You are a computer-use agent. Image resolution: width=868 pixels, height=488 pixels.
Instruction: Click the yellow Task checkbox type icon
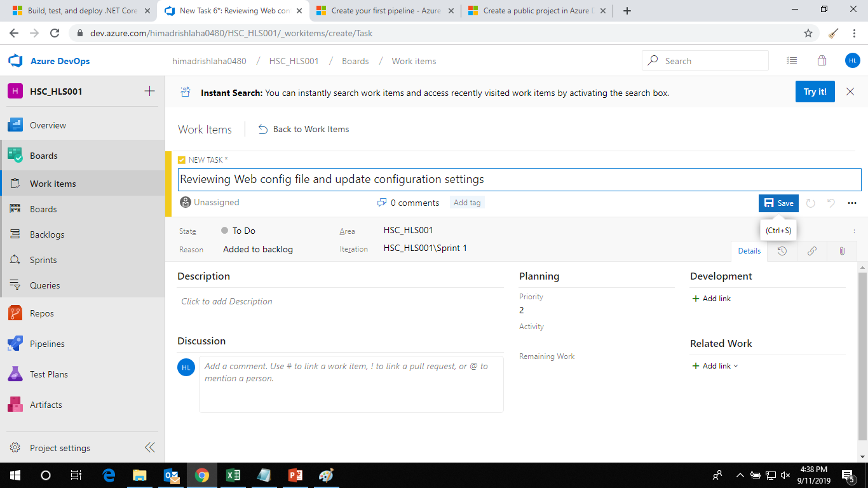coord(181,159)
